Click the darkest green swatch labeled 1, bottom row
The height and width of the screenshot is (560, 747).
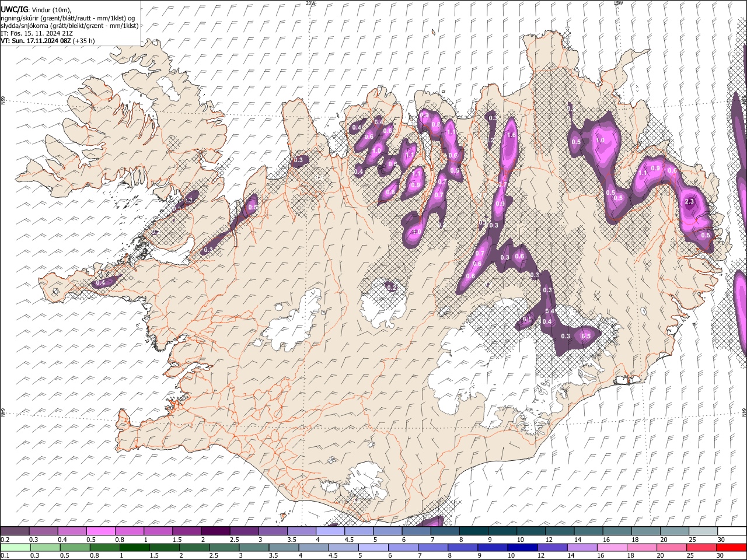click(135, 547)
